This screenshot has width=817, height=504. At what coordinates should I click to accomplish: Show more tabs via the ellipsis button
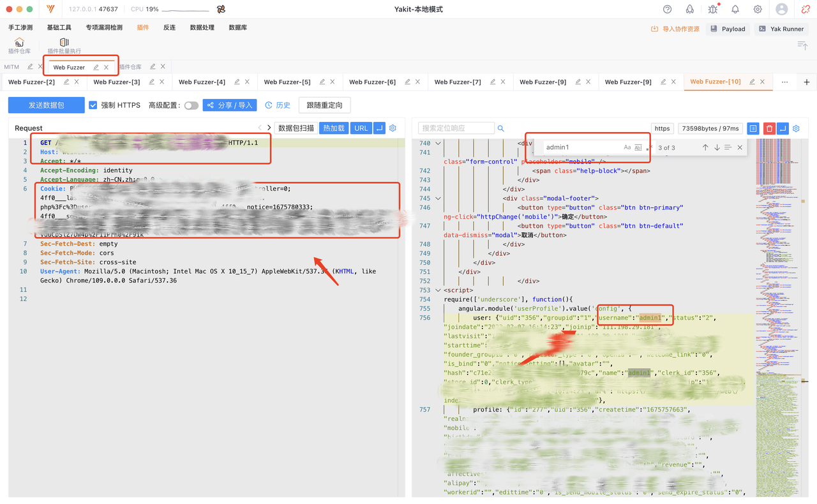pyautogui.click(x=785, y=82)
